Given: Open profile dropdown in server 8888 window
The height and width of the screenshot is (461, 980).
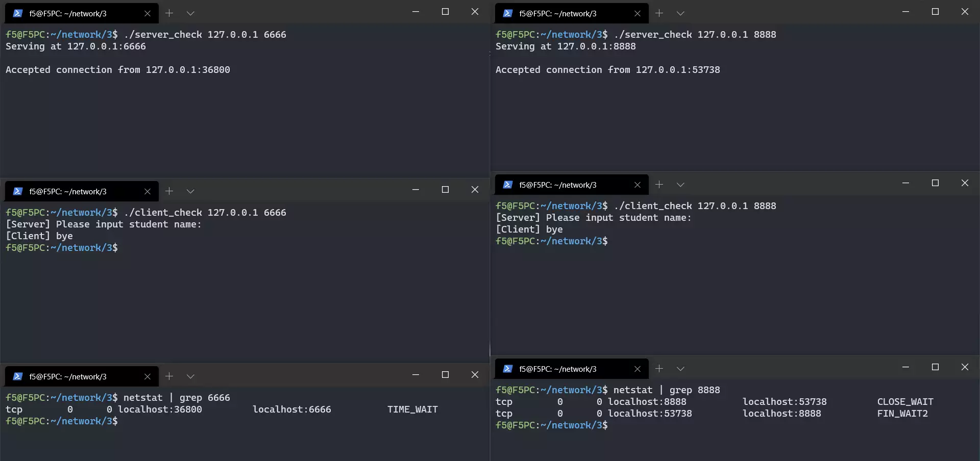Looking at the screenshot, I should point(680,13).
